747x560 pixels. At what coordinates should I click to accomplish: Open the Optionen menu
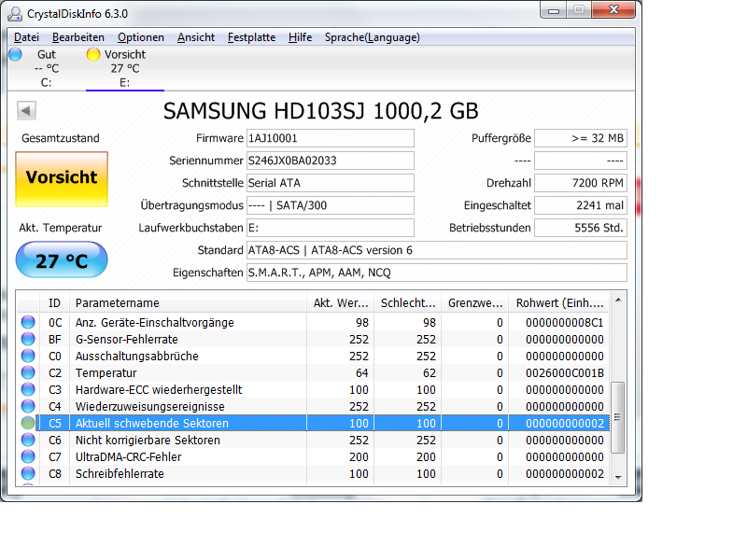click(x=141, y=37)
